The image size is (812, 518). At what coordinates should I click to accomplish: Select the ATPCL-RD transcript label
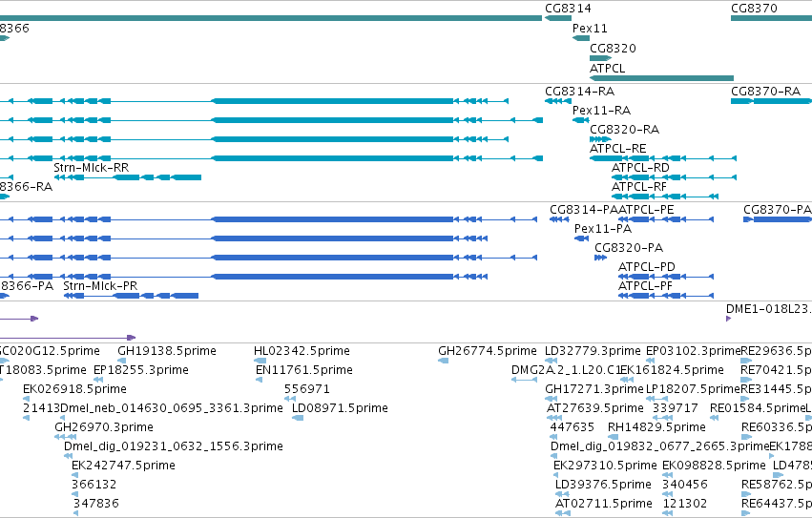pos(640,168)
